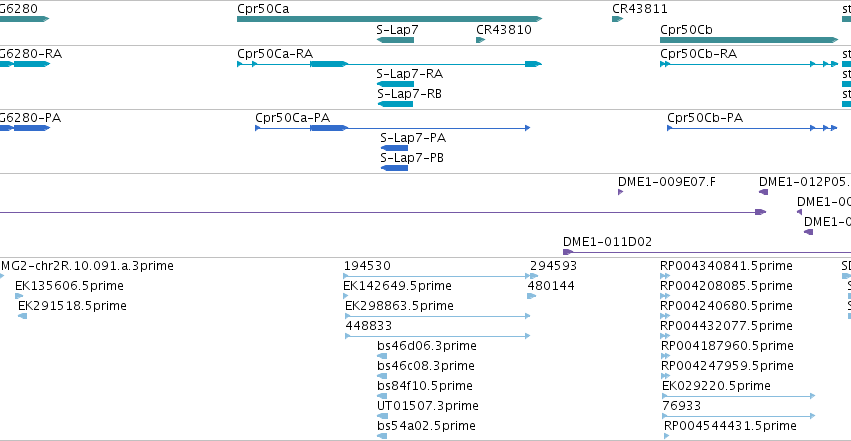
Task: Click the MG2-chr2R.10.091.a.3prime label
Action: pos(87,266)
